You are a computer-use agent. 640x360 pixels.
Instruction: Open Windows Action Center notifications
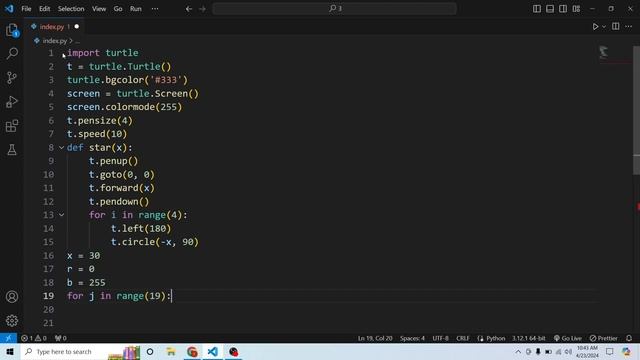(609, 352)
